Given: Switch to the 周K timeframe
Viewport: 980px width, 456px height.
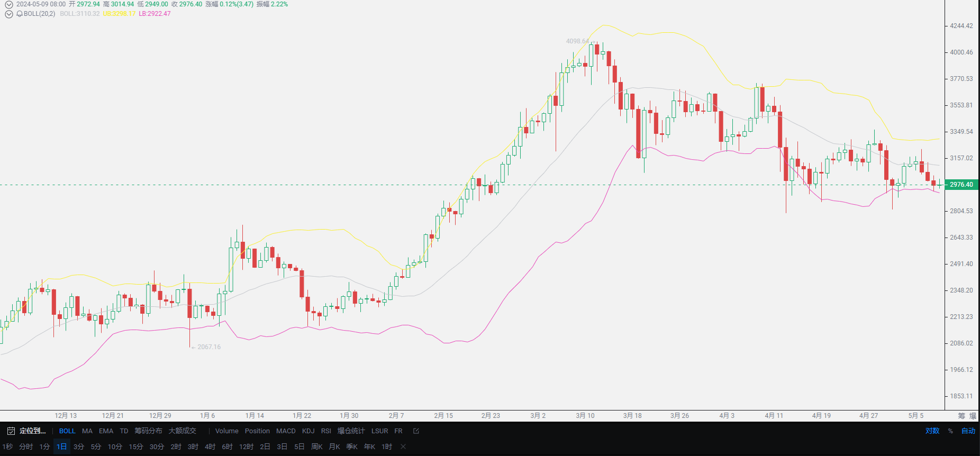Looking at the screenshot, I should click(317, 447).
